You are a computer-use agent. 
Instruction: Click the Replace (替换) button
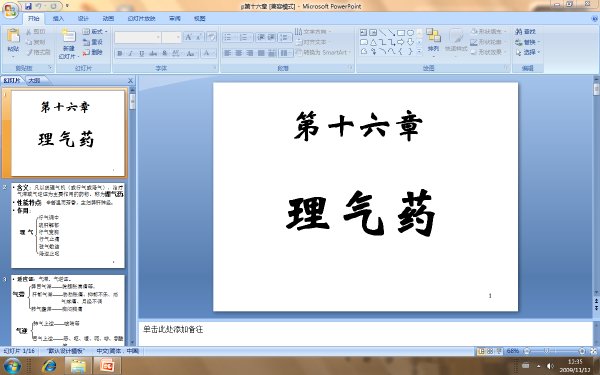point(528,42)
